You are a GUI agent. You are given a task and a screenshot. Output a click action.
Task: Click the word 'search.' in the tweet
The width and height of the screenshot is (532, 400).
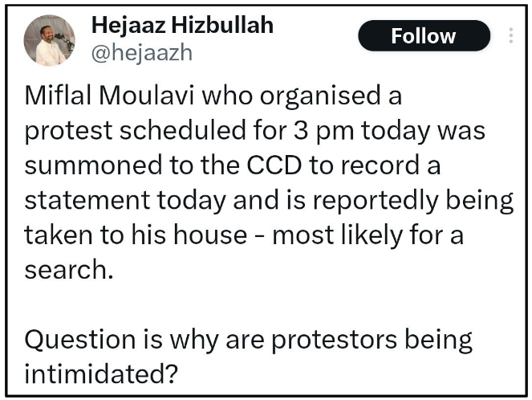click(68, 270)
